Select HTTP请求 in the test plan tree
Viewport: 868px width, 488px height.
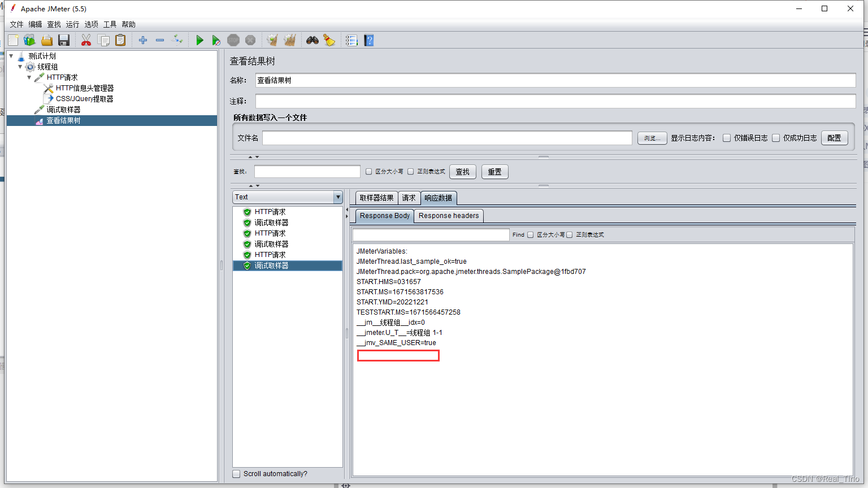[62, 77]
